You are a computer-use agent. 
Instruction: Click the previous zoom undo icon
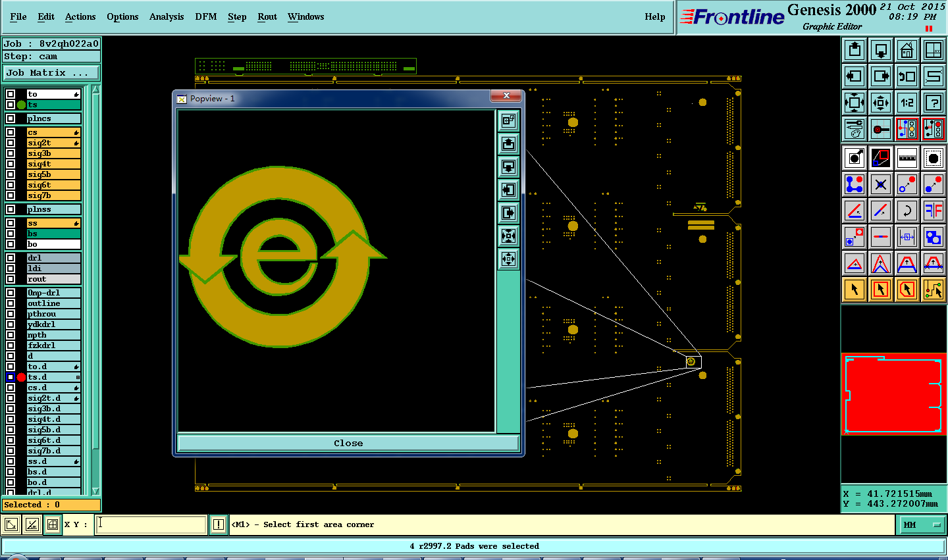[x=907, y=76]
